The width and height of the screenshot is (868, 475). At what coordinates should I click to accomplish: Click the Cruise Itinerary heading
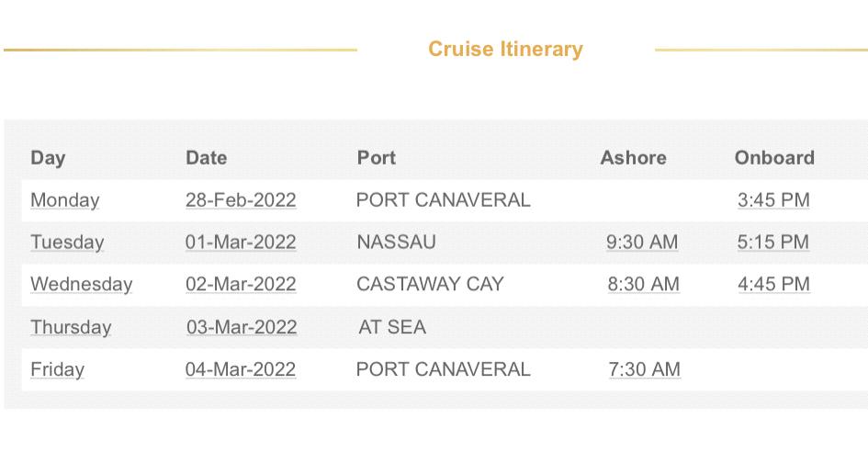pyautogui.click(x=506, y=49)
